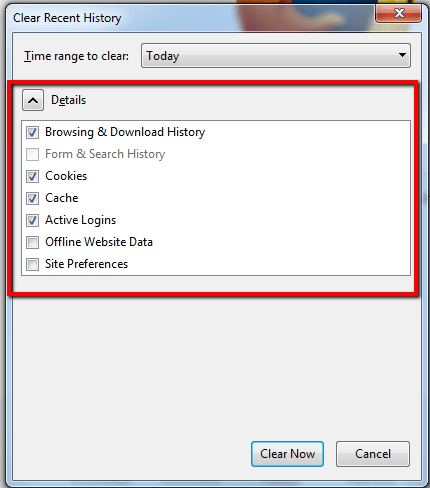Uncheck the Cookies checkbox
Image resolution: width=430 pixels, height=488 pixels.
pyautogui.click(x=32, y=176)
